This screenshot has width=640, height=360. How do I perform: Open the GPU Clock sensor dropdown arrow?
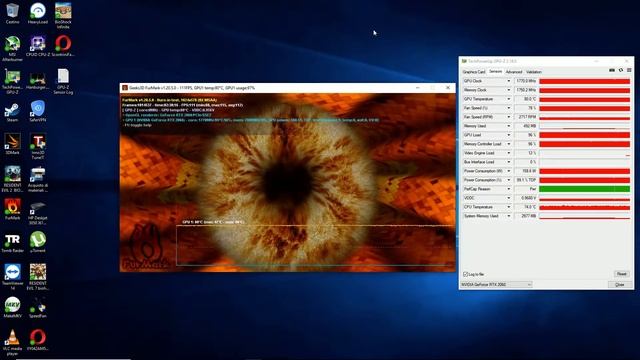pyautogui.click(x=509, y=81)
